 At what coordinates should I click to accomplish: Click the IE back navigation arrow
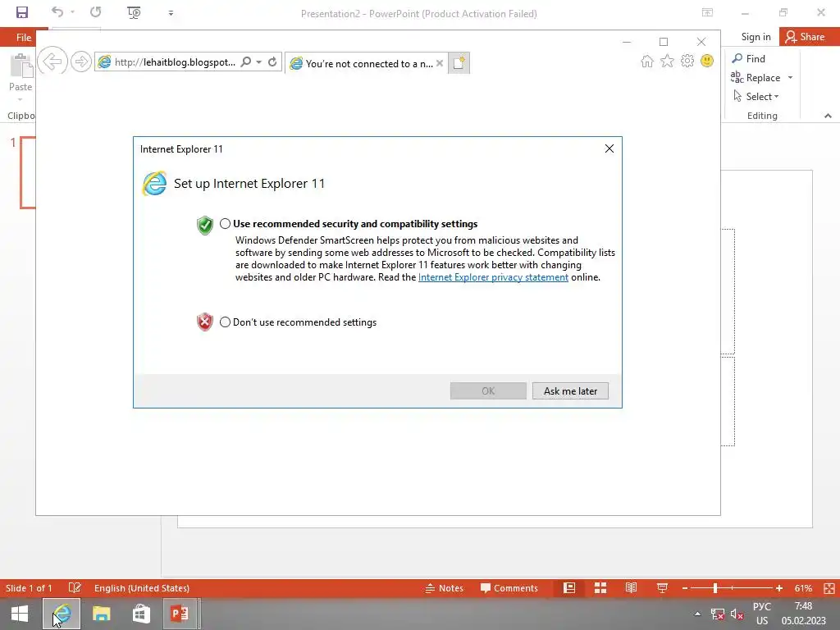(x=52, y=61)
